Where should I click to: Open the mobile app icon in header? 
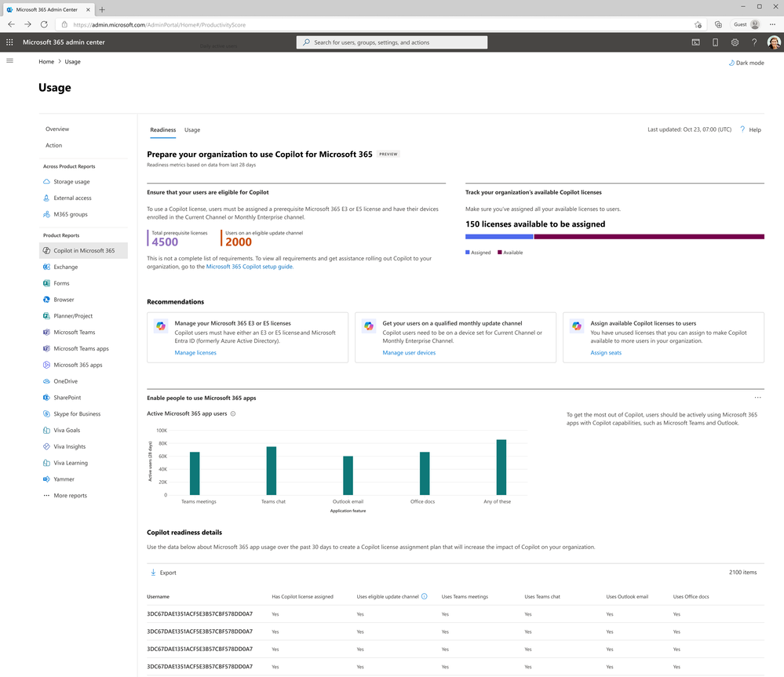[x=715, y=42]
